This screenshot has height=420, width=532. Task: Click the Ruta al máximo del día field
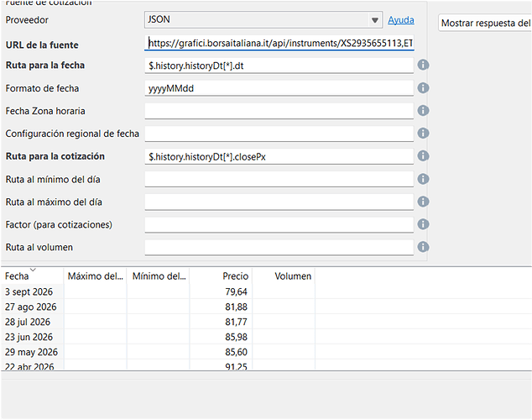click(279, 202)
